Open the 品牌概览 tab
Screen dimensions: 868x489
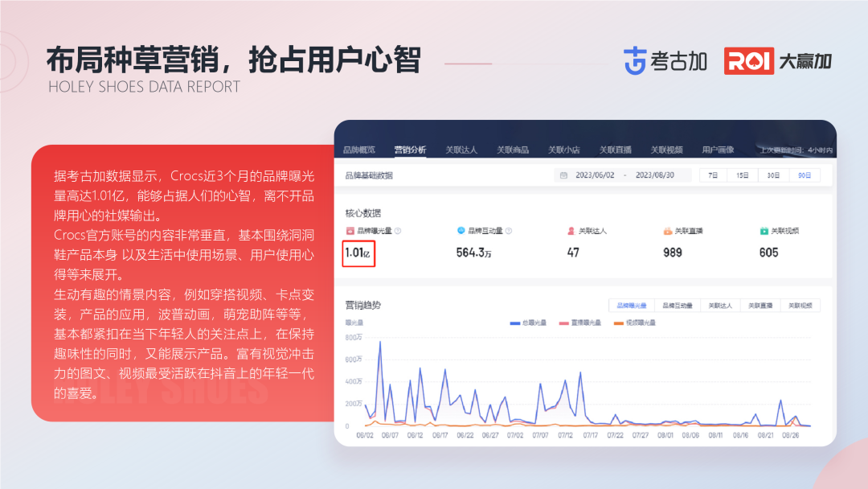[358, 150]
